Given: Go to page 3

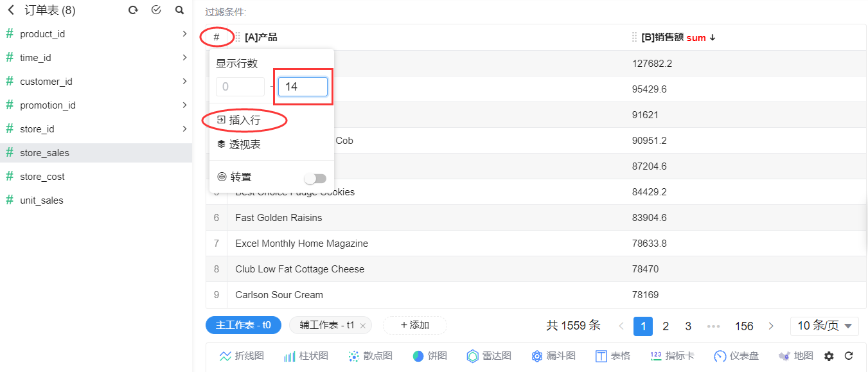Looking at the screenshot, I should point(688,326).
